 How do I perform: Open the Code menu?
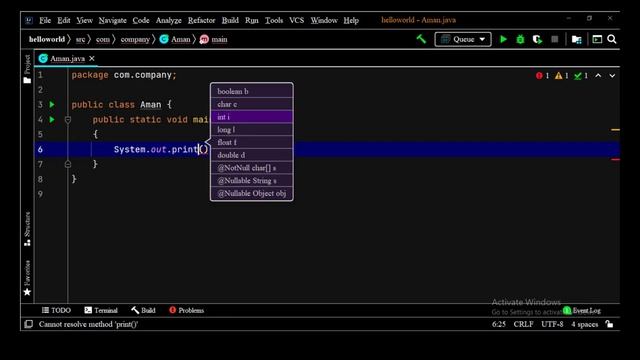pyautogui.click(x=141, y=20)
